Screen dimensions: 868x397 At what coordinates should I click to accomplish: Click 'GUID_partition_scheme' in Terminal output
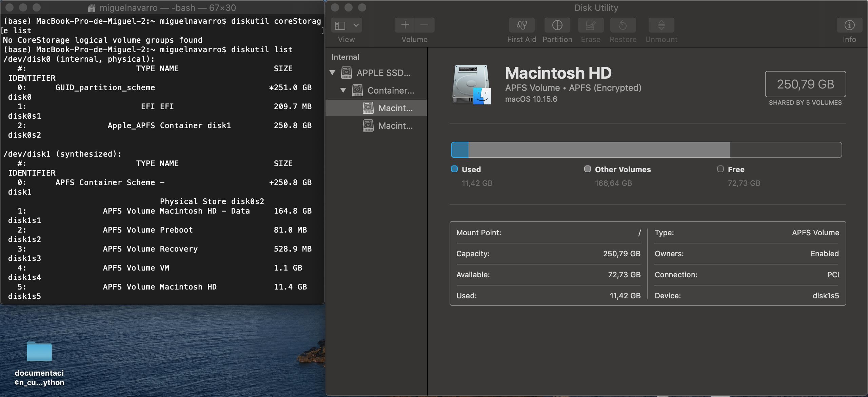(x=105, y=87)
